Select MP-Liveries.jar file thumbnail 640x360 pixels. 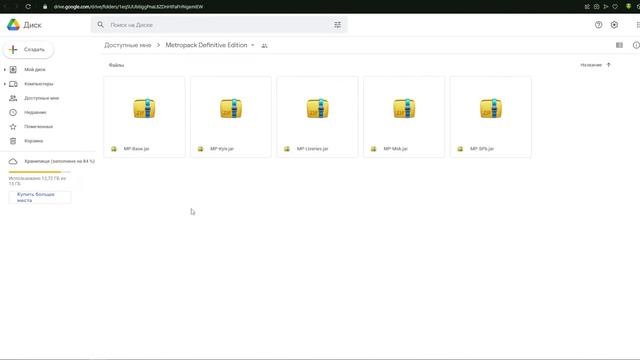pyautogui.click(x=317, y=109)
